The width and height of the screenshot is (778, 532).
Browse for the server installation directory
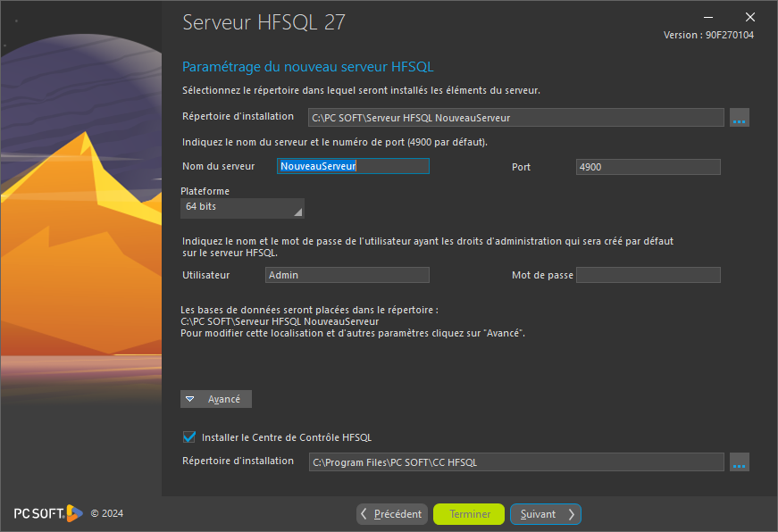click(x=740, y=118)
